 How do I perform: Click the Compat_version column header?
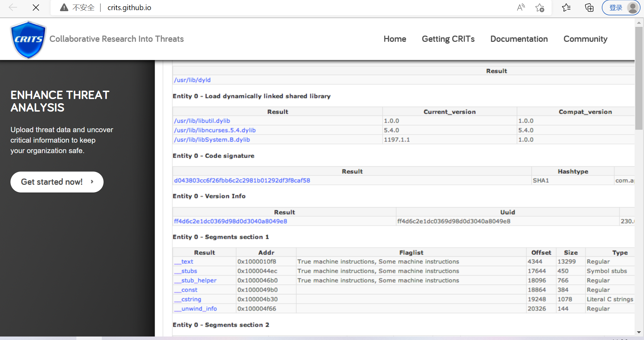(585, 112)
